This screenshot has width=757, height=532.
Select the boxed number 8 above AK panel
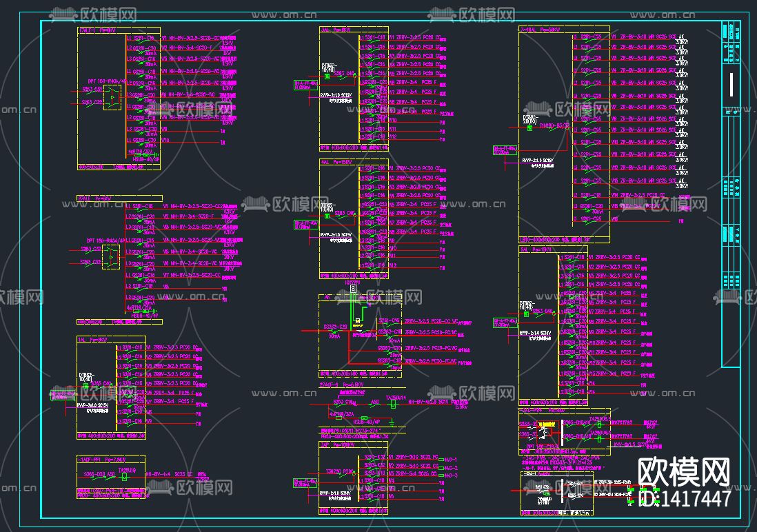(x=354, y=289)
